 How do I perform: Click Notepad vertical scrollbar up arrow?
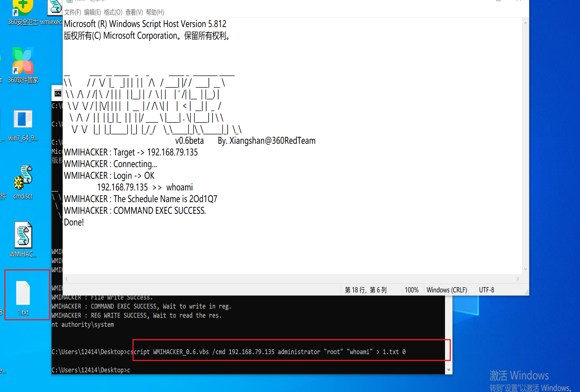point(525,23)
